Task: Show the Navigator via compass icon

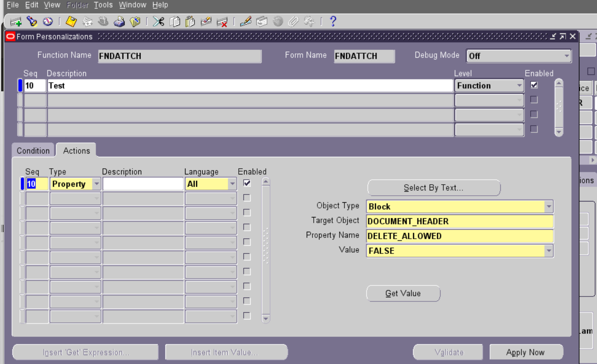Action: point(48,21)
